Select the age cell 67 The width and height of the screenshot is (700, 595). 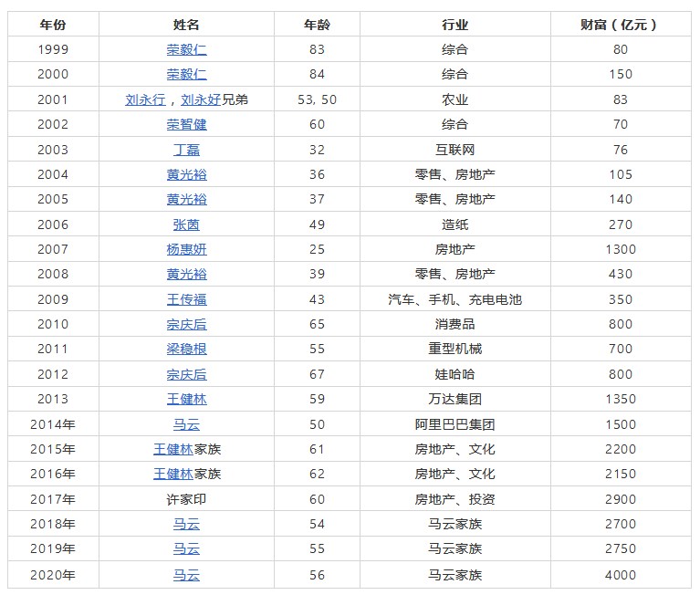pos(317,374)
